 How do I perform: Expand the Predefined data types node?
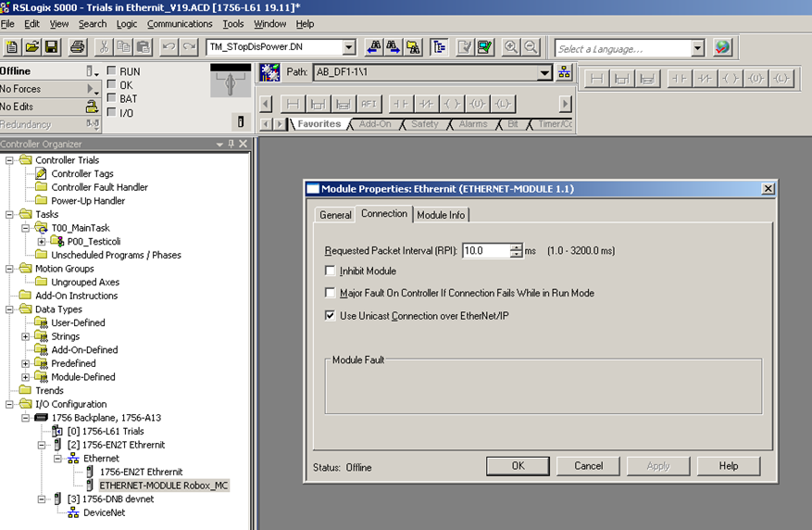pyautogui.click(x=25, y=363)
